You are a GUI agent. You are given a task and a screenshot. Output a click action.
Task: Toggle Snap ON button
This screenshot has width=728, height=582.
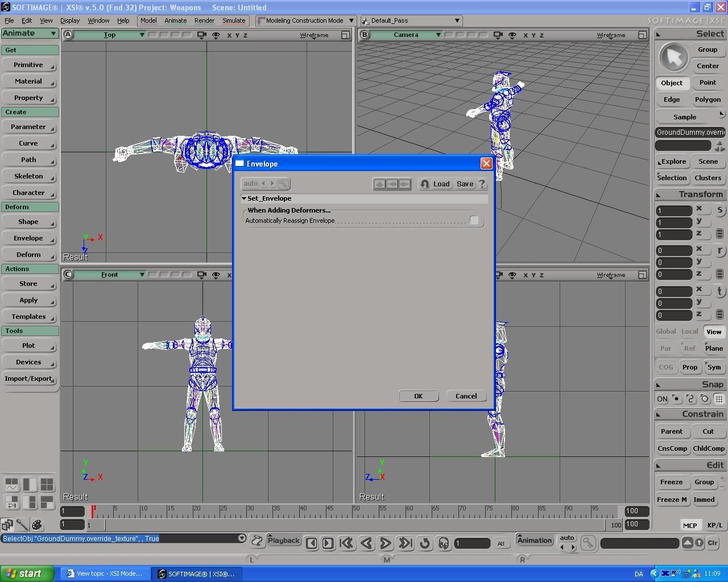tap(662, 399)
